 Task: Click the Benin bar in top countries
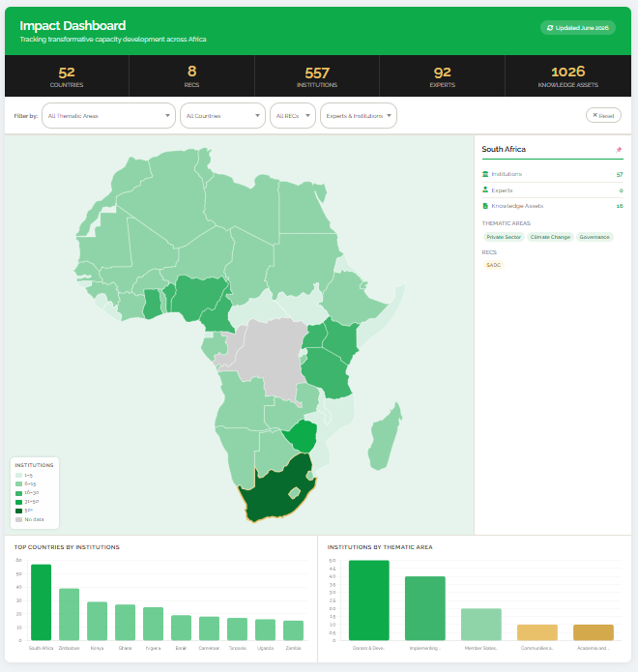tap(181, 628)
